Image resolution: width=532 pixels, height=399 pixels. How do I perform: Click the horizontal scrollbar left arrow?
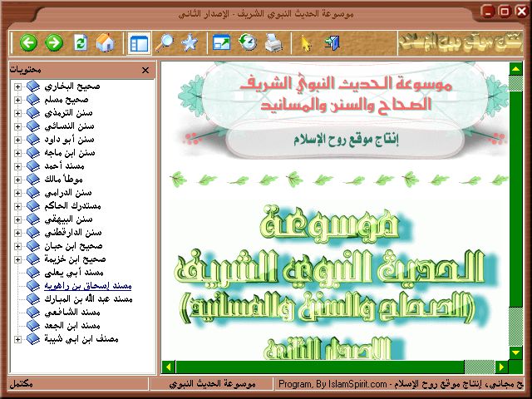point(168,367)
